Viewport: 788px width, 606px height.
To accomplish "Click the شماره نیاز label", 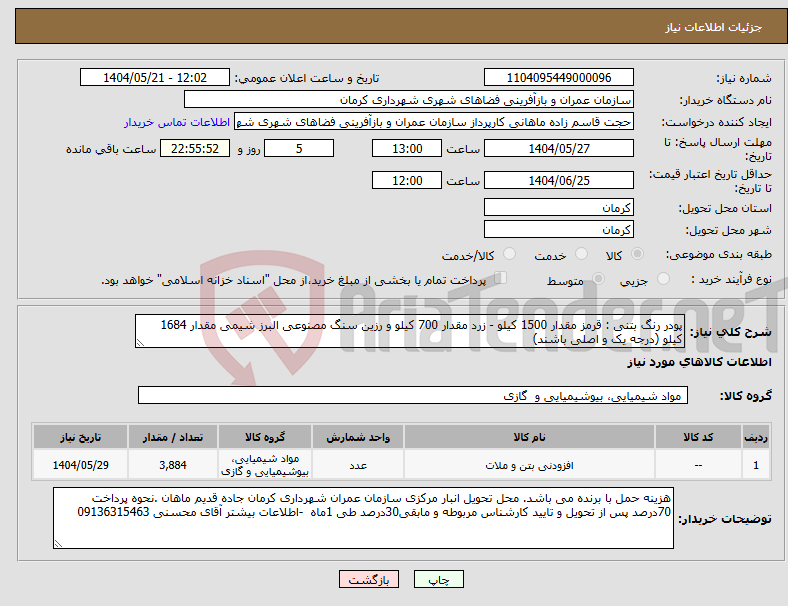I will coord(744,78).
